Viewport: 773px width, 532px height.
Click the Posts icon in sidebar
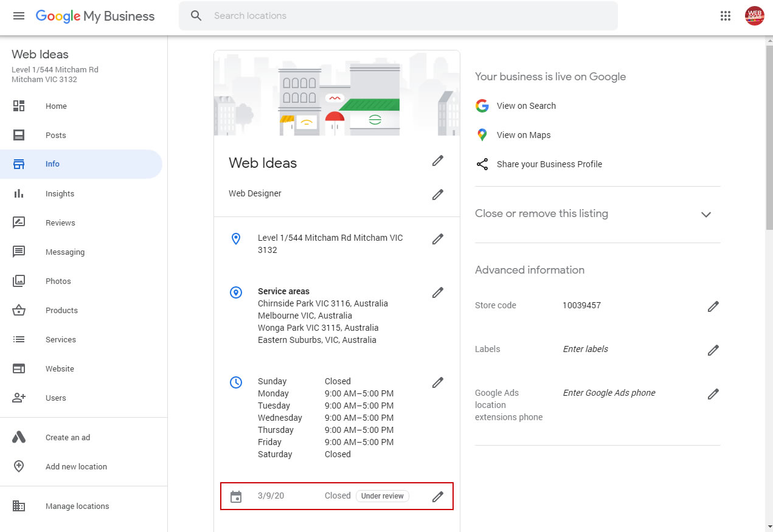click(19, 135)
